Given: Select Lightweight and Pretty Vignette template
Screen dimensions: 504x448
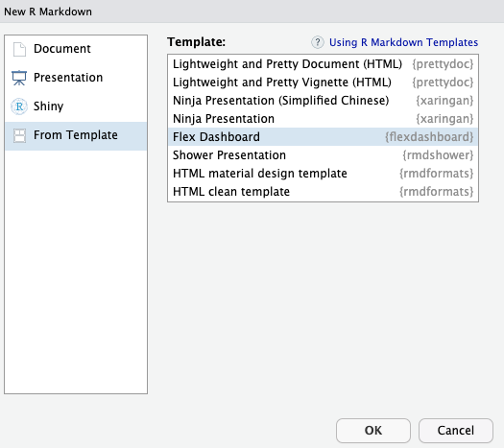Looking at the screenshot, I should 323,83.
